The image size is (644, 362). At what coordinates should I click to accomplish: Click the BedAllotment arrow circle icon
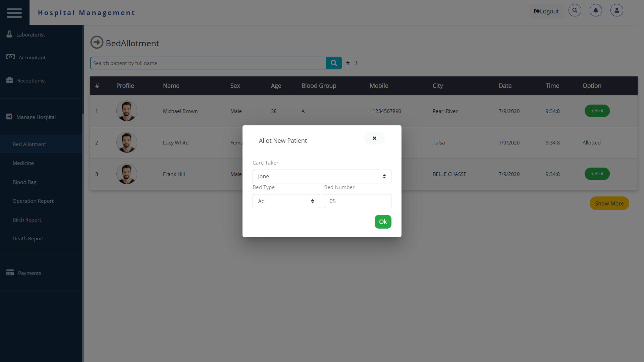click(97, 43)
